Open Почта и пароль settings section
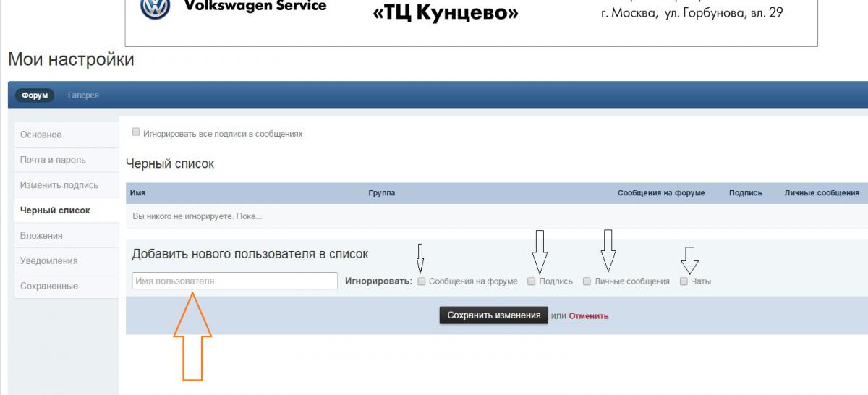This screenshot has height=395, width=868. (66, 160)
